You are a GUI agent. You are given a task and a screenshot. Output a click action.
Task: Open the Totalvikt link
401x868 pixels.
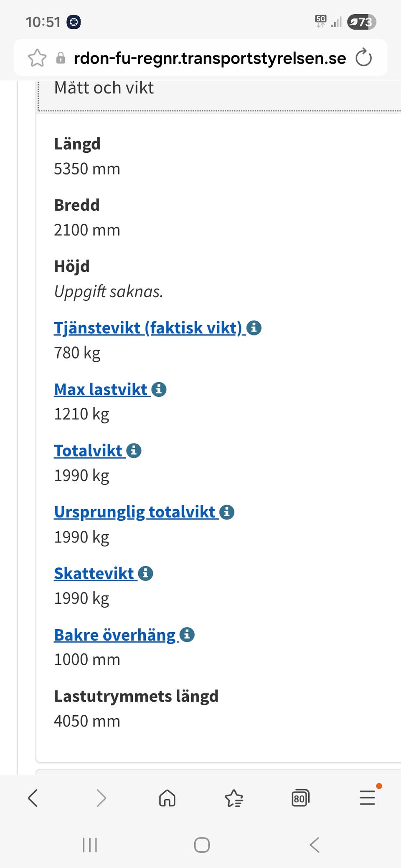pos(88,451)
